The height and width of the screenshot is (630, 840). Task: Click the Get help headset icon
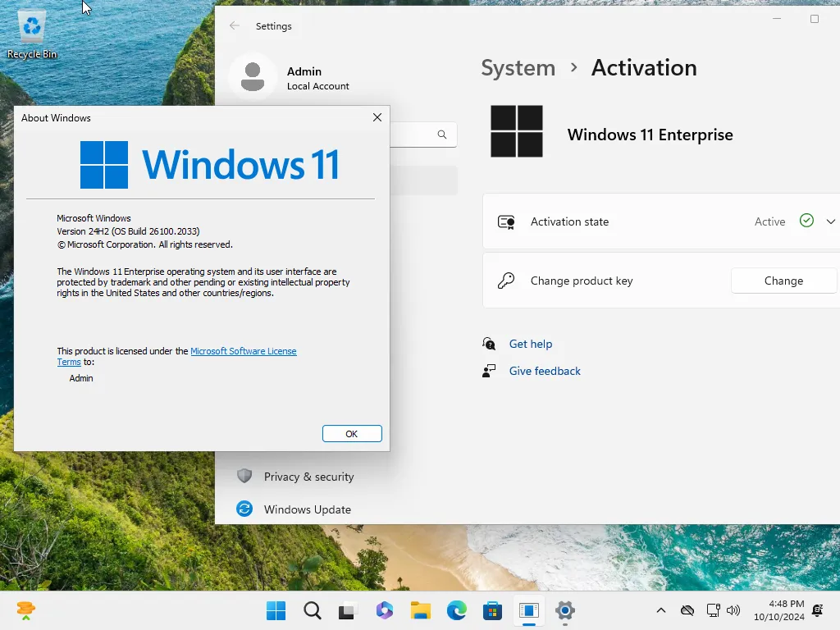pos(489,344)
